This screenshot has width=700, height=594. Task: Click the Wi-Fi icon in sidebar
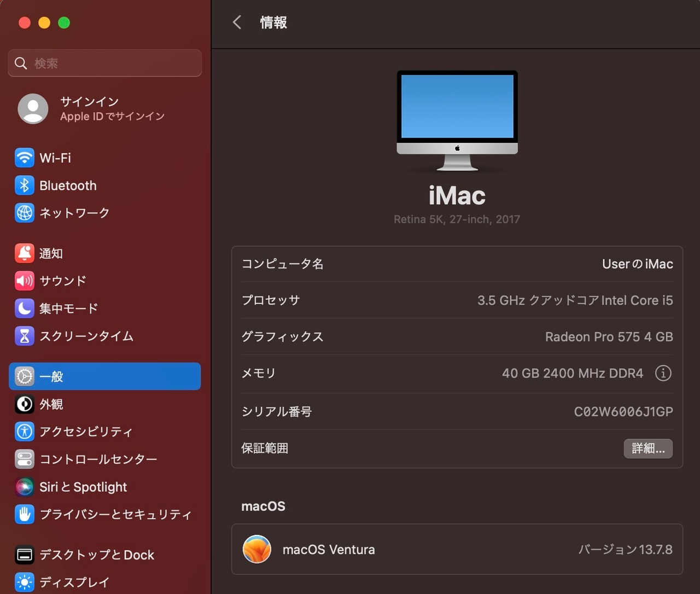point(24,158)
